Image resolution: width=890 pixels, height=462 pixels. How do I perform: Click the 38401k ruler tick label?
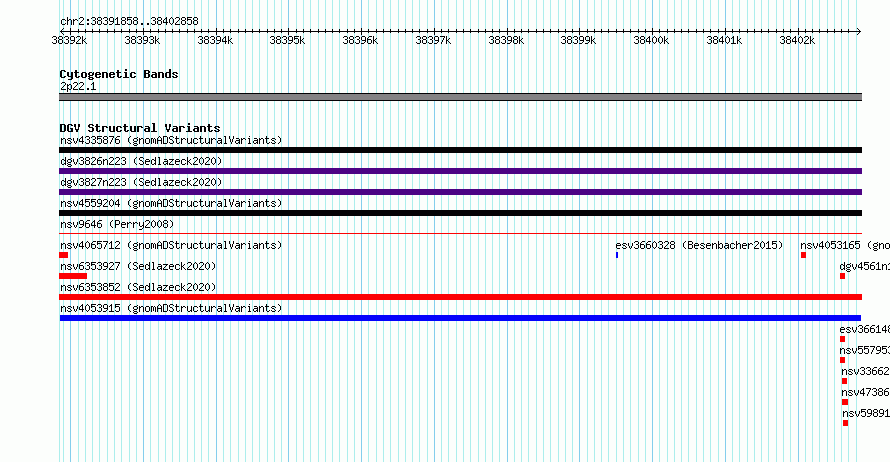click(724, 40)
